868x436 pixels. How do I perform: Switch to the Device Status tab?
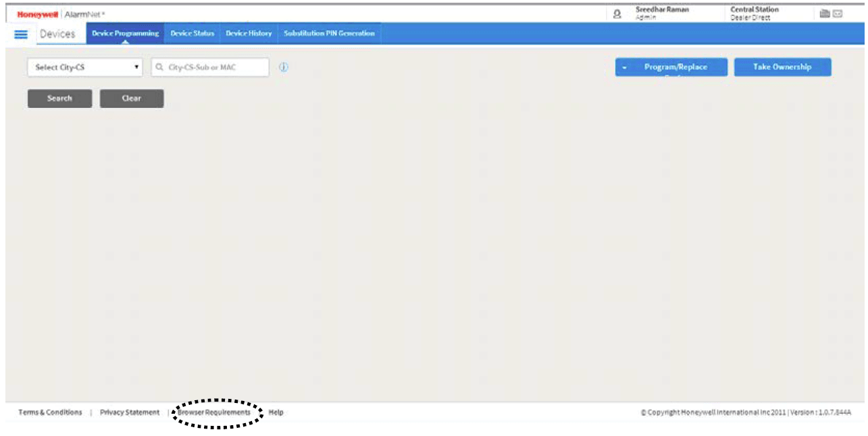point(192,34)
